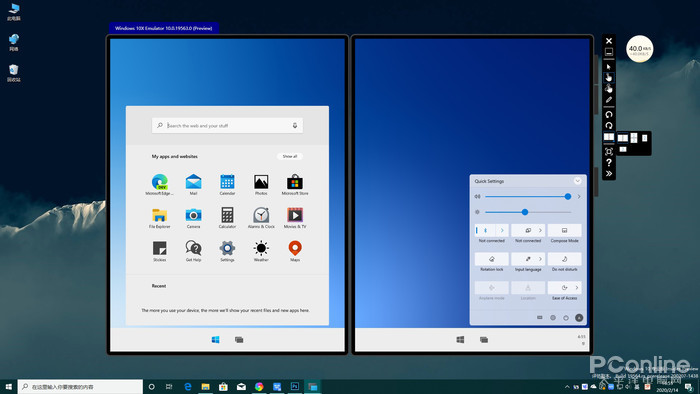The image size is (700, 394).
Task: Open emulator help question mark
Action: (x=608, y=162)
